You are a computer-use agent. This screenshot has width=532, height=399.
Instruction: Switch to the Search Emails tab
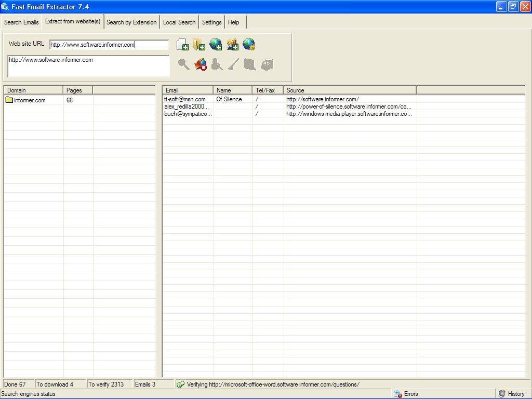pyautogui.click(x=21, y=22)
